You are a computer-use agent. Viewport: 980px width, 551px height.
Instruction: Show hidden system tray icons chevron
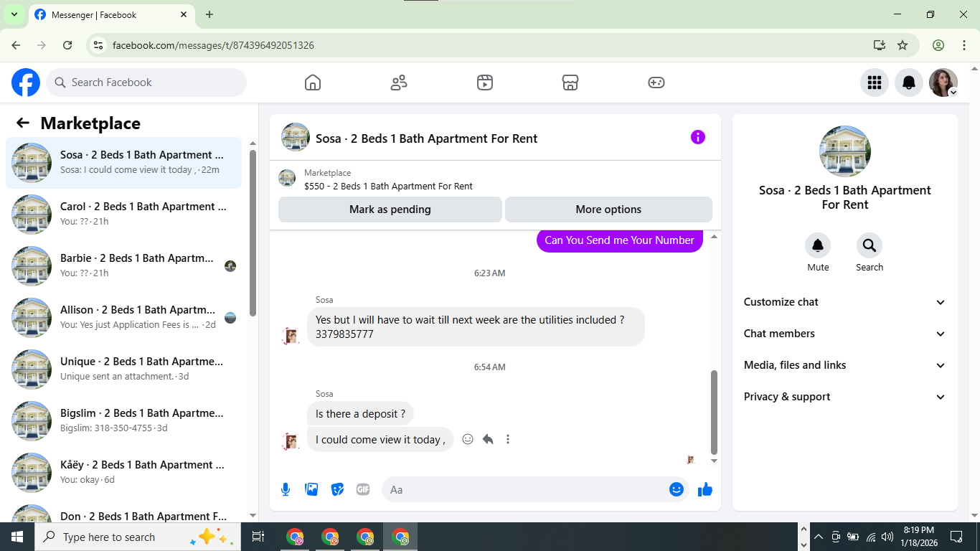pyautogui.click(x=818, y=537)
